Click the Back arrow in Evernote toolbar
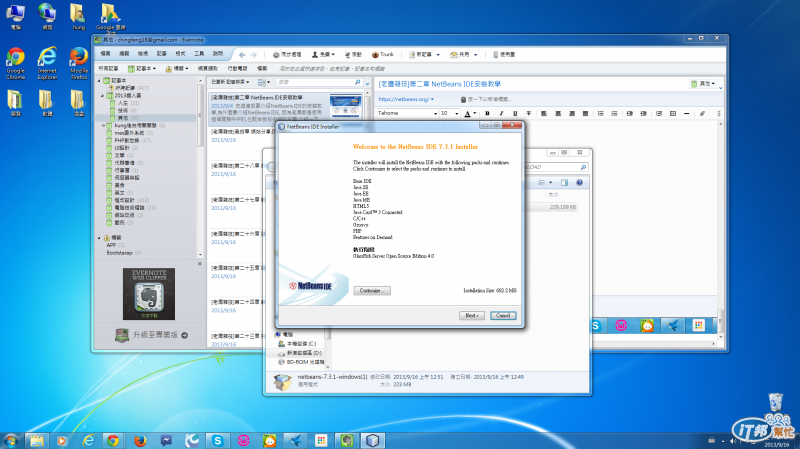Image resolution: width=800 pixels, height=449 pixels. point(242,55)
